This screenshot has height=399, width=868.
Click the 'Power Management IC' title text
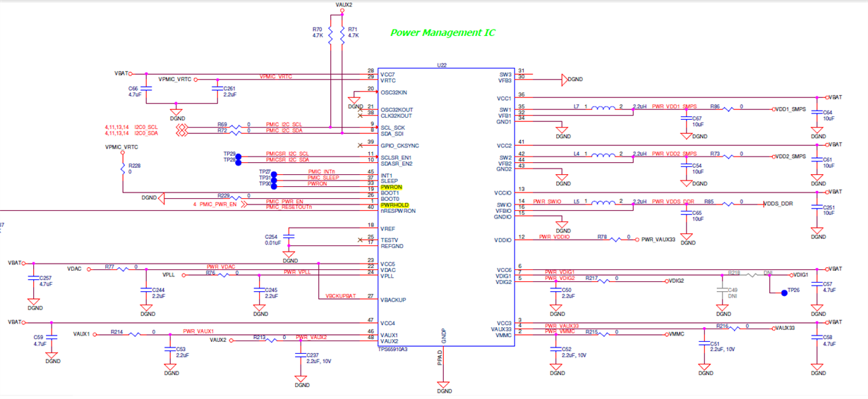coord(442,33)
